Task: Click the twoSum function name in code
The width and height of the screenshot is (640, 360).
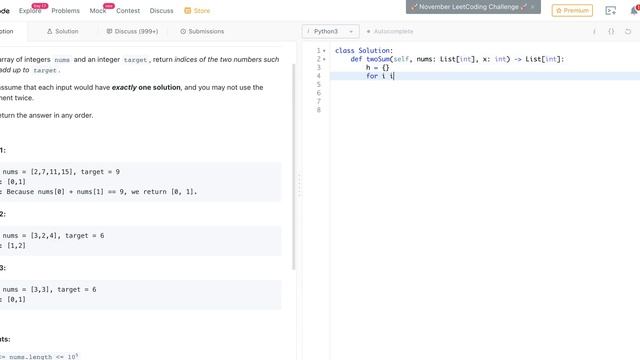Action: pos(378,59)
